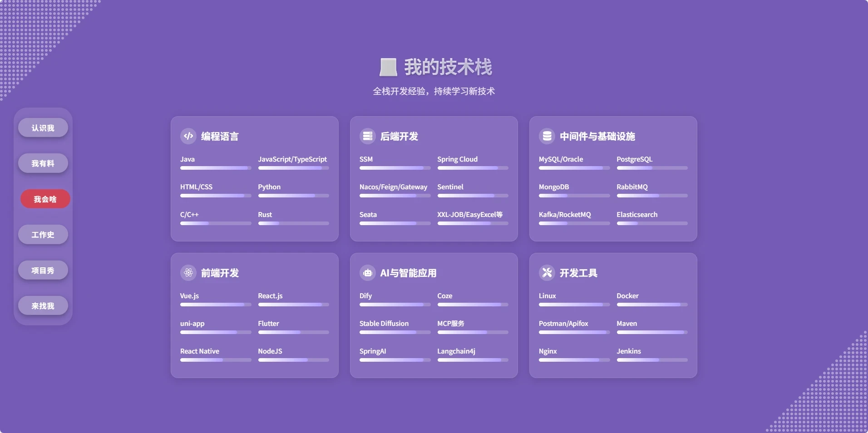Click the SSM skill label
This screenshot has height=433, width=868.
[366, 159]
